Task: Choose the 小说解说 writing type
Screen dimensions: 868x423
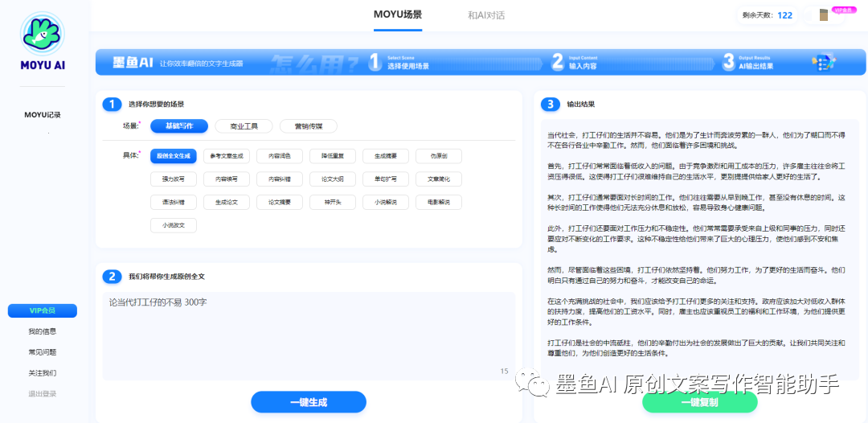Action: [x=386, y=202]
